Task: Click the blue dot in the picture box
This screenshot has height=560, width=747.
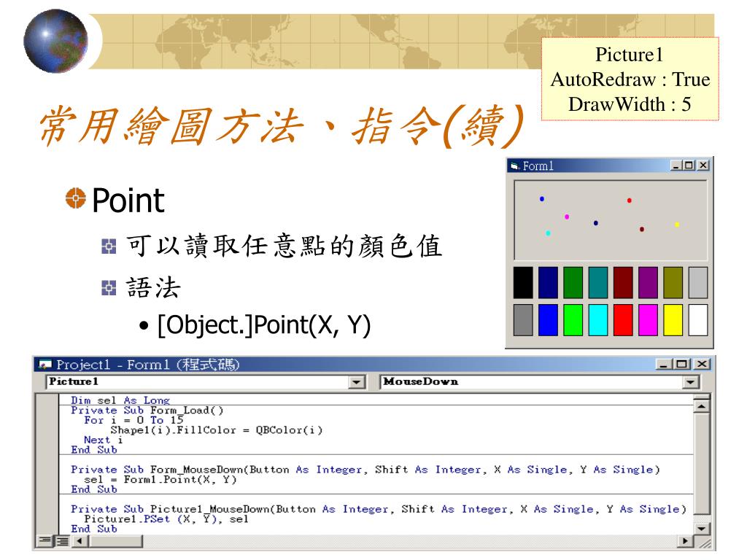Action: (x=542, y=199)
